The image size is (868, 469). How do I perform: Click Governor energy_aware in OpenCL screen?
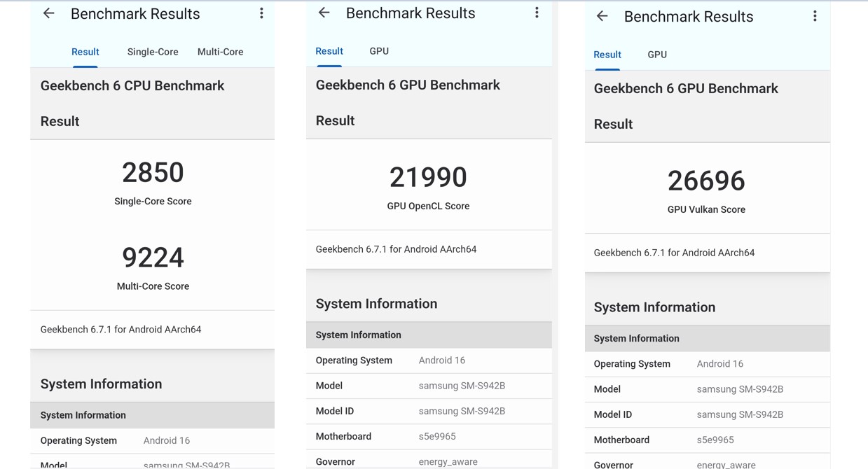point(429,460)
